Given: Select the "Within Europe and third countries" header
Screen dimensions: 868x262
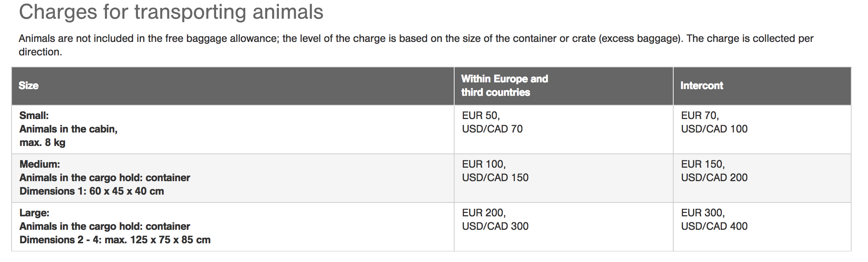Looking at the screenshot, I should [x=504, y=86].
